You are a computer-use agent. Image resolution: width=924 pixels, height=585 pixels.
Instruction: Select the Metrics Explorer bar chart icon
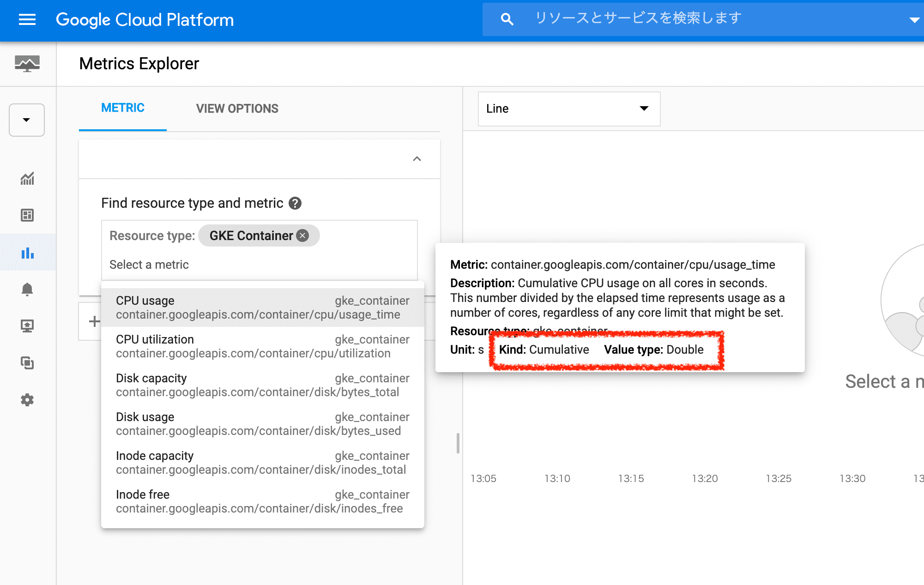coord(28,253)
